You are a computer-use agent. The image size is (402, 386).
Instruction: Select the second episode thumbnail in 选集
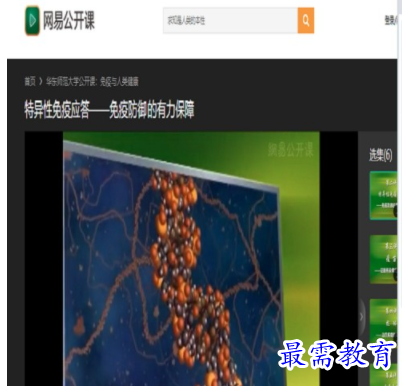click(383, 259)
